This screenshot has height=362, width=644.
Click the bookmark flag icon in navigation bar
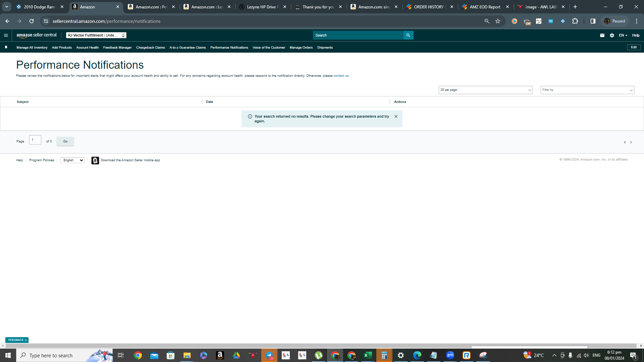click(x=6, y=47)
